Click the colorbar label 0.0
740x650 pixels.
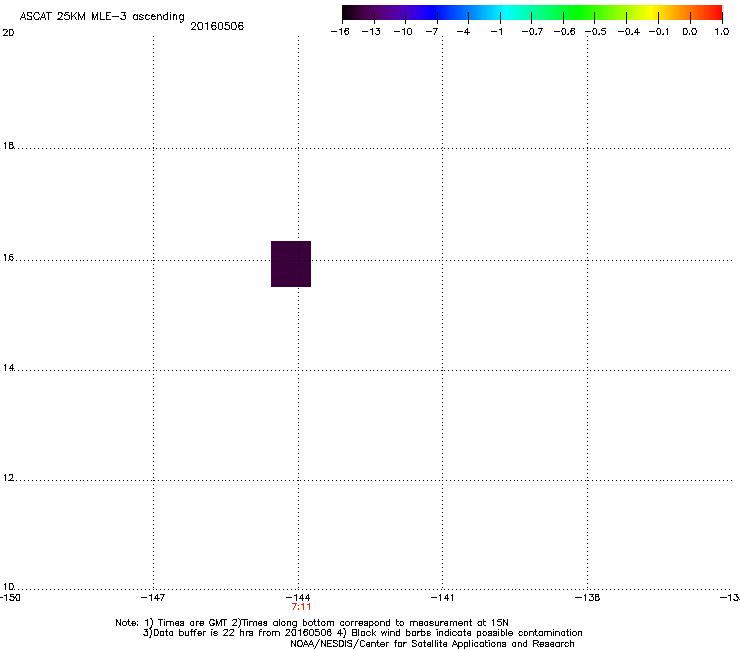(690, 32)
